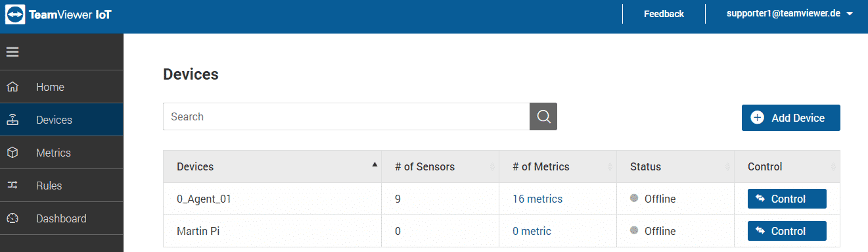Open the Devices sidebar item

tap(62, 120)
